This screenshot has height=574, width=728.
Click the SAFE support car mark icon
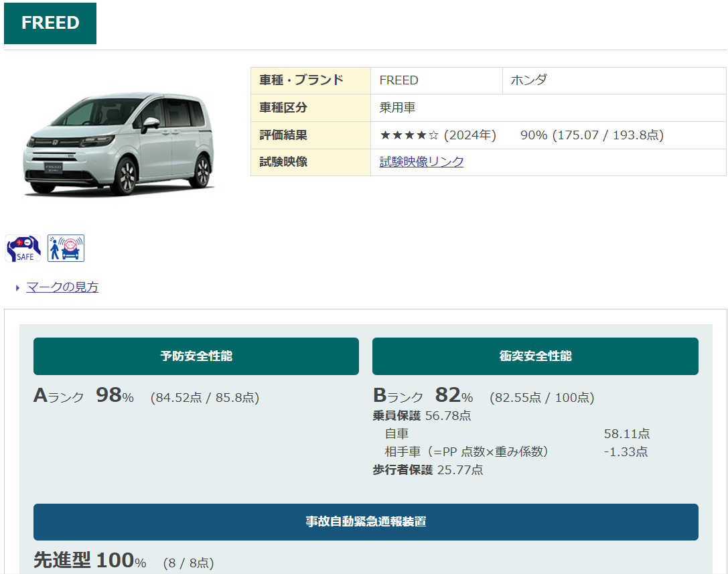(x=23, y=248)
